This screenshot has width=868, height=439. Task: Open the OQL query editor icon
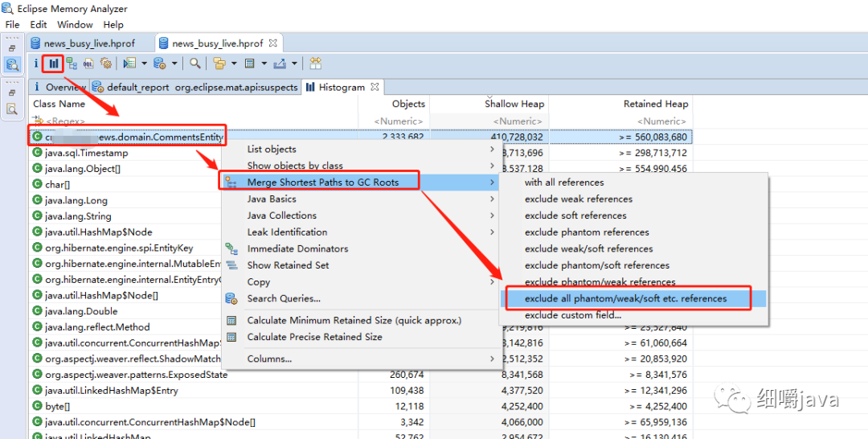(x=88, y=64)
